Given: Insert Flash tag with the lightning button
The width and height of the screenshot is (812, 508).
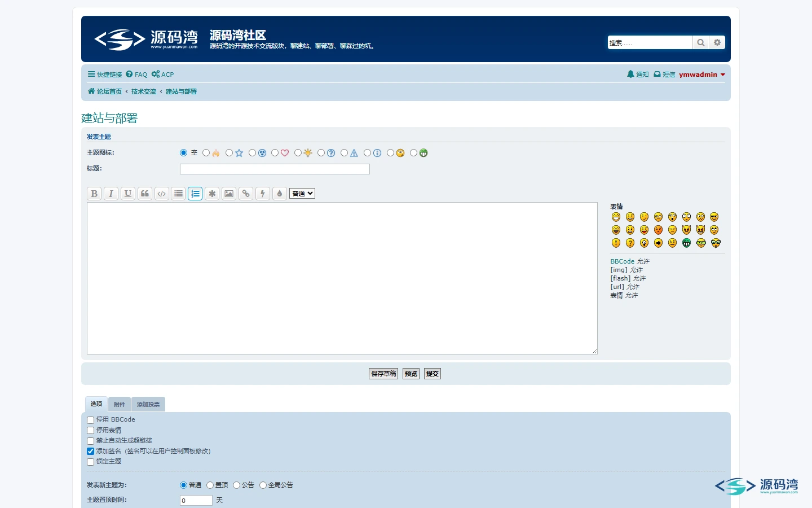Looking at the screenshot, I should [x=263, y=194].
